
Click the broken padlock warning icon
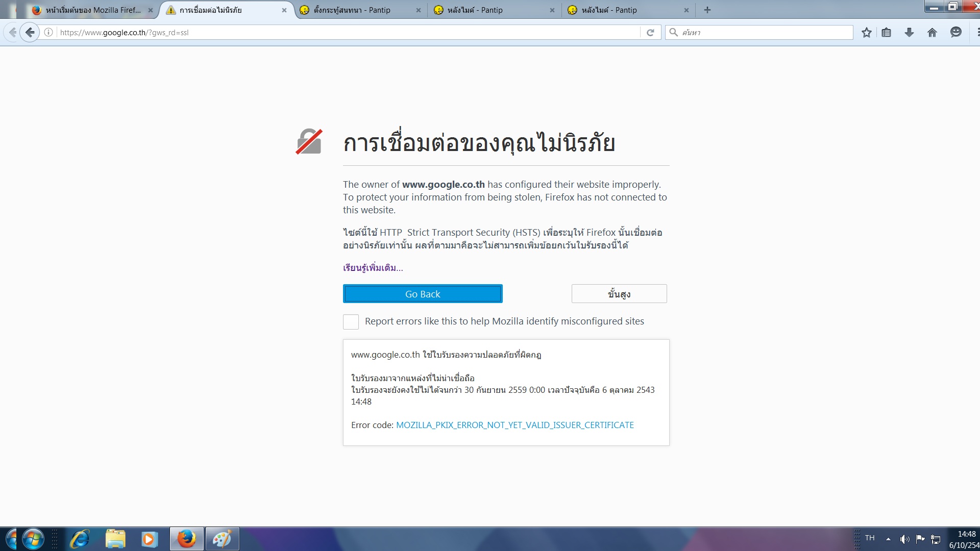click(x=309, y=142)
